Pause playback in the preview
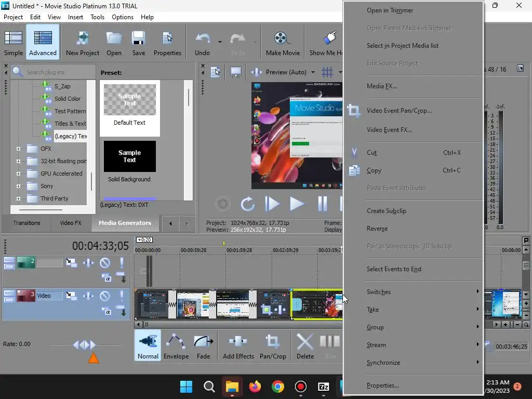Image resolution: width=532 pixels, height=399 pixels. click(x=322, y=204)
